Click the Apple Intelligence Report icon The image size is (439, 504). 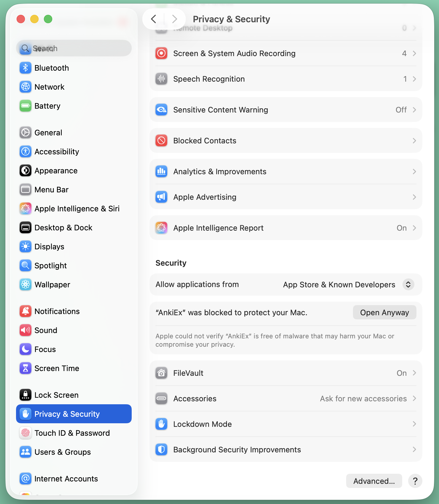pos(161,228)
